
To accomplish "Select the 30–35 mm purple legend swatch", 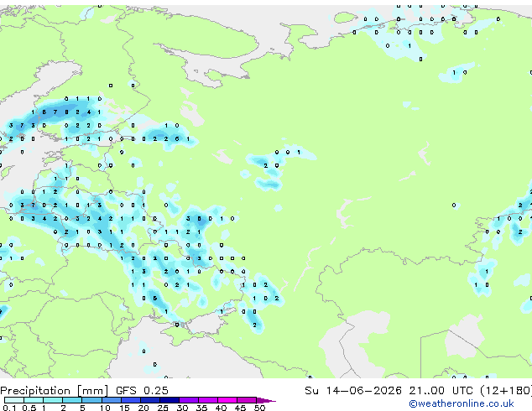I will (188, 400).
